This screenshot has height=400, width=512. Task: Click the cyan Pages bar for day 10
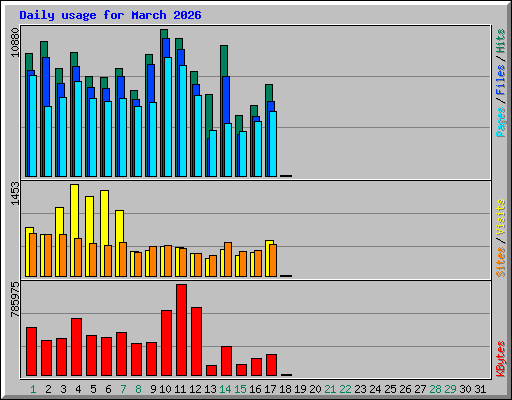click(x=168, y=117)
